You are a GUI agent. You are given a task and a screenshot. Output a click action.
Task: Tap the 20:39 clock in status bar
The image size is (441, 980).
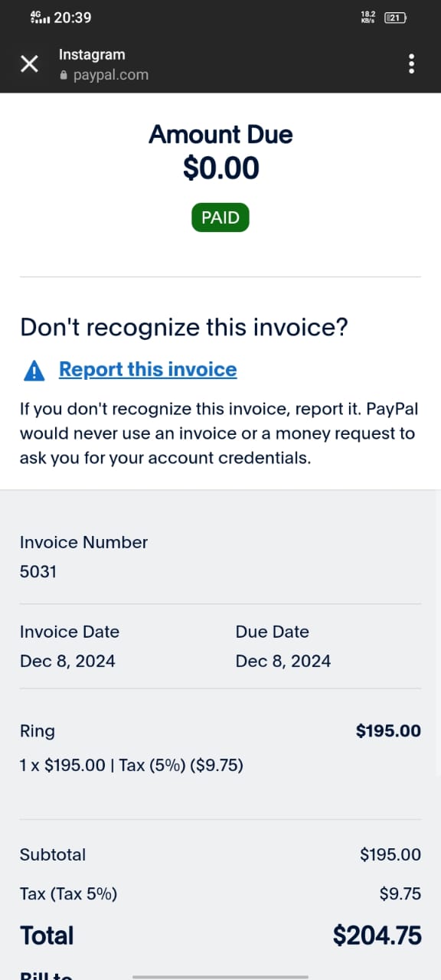tap(73, 17)
